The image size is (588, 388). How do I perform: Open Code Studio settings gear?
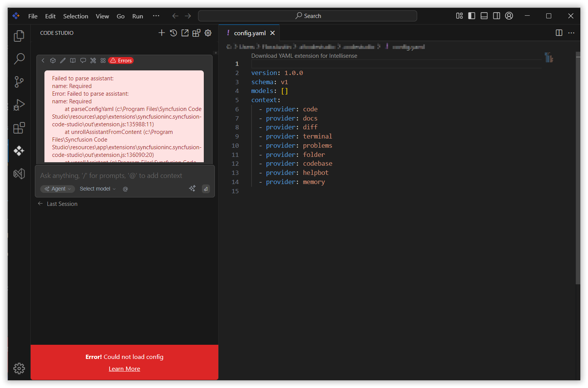coord(208,33)
